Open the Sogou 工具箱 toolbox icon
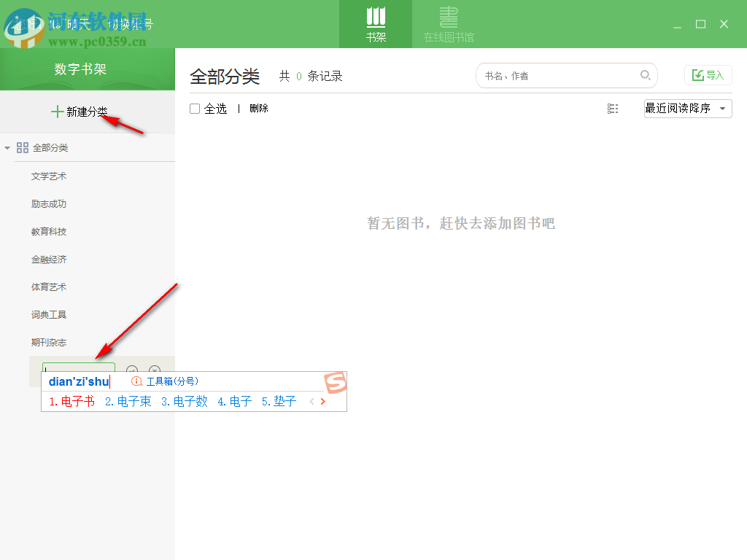The width and height of the screenshot is (747, 560). pos(136,380)
